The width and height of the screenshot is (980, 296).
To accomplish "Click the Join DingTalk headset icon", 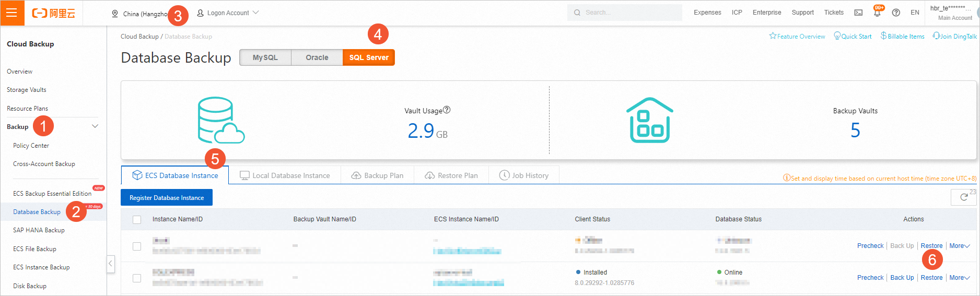I will click(937, 36).
